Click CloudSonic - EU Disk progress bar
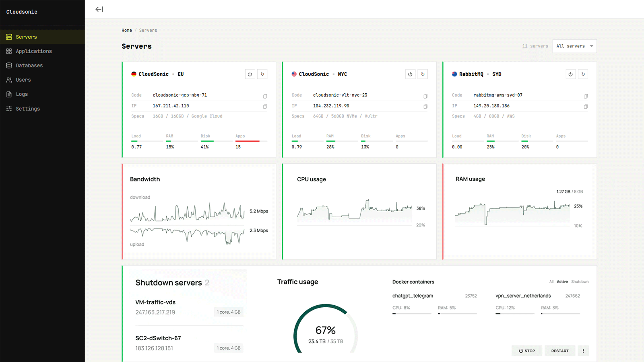Viewport: 644px width, 362px height. pos(217,141)
